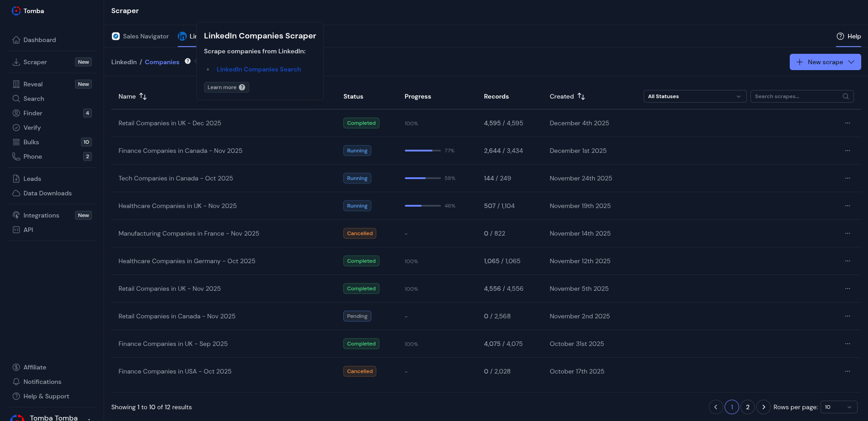Open actions menu for Finance Companies in Canada
This screenshot has height=421, width=868.
(x=847, y=151)
